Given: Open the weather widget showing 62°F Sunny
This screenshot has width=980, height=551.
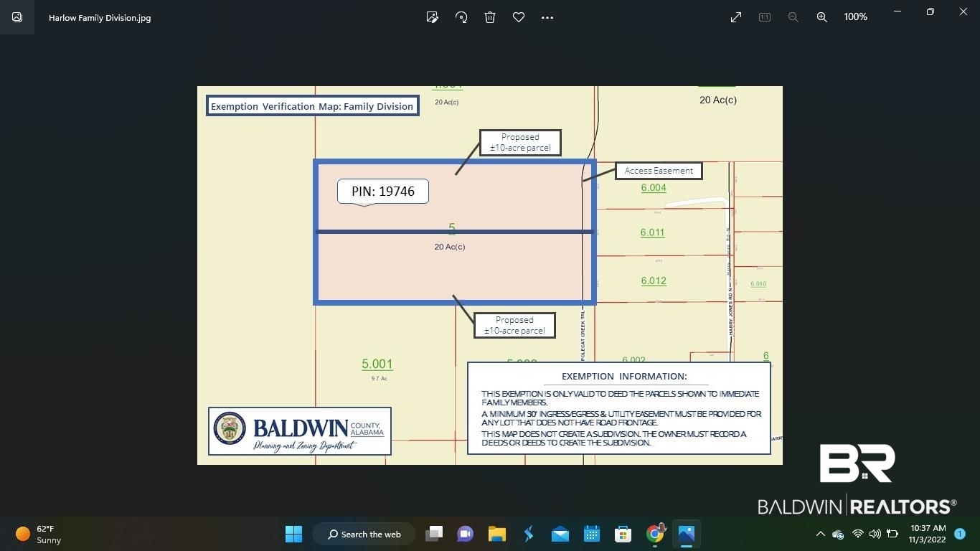Looking at the screenshot, I should (x=39, y=534).
